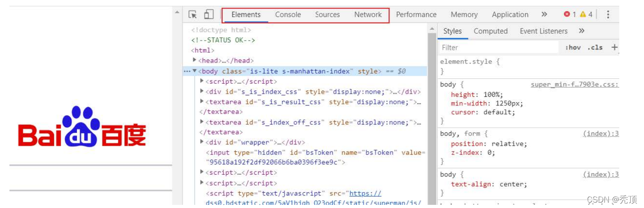Image resolution: width=644 pixels, height=208 pixels.
Task: Toggle the :hov element state panel
Action: 573,47
